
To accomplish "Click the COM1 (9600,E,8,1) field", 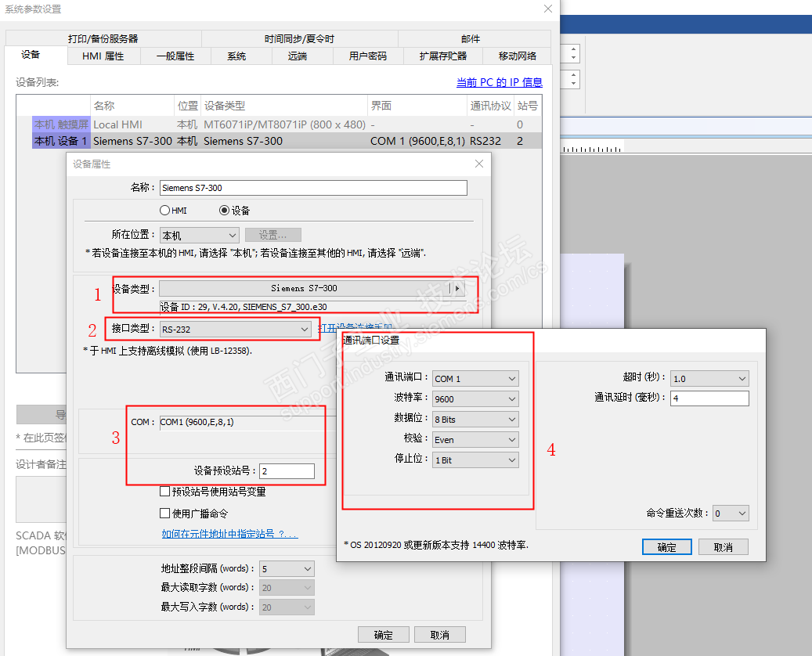I will coord(248,423).
